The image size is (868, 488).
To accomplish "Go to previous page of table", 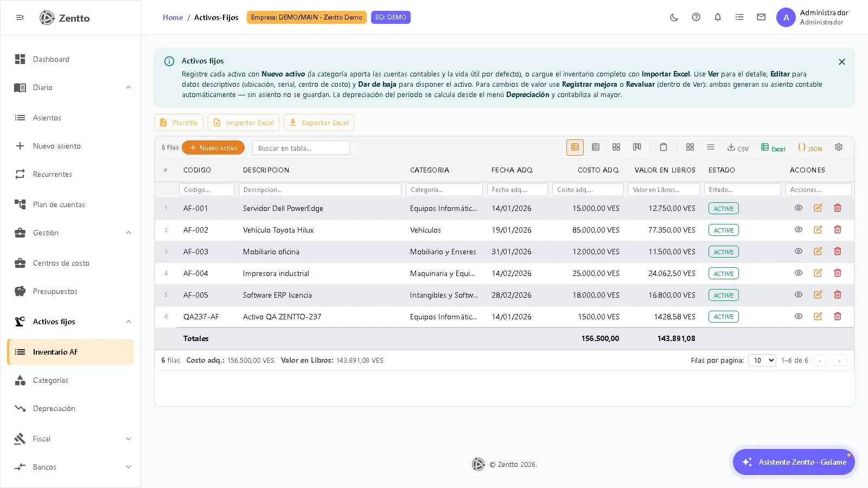I will [820, 361].
